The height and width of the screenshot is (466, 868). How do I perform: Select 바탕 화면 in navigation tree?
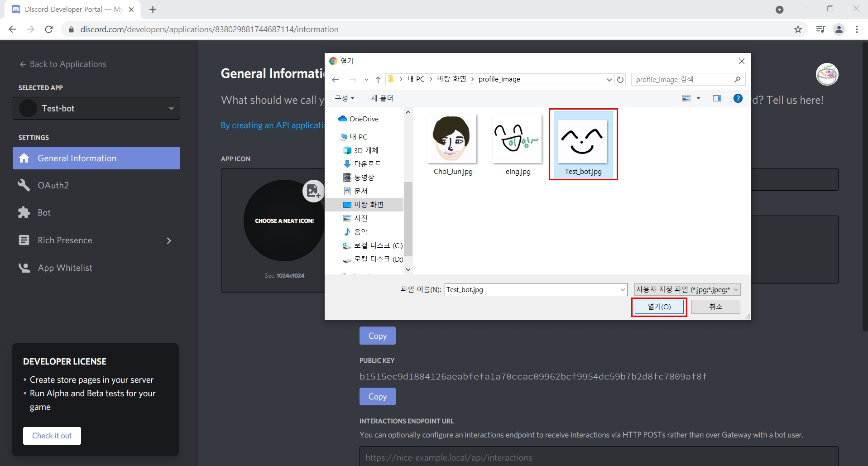click(364, 205)
